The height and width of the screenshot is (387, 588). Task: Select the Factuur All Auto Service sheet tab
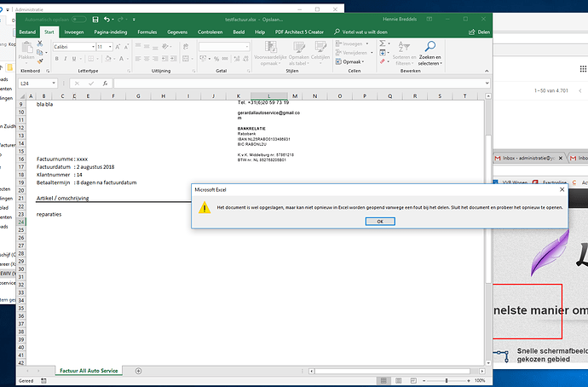89,371
